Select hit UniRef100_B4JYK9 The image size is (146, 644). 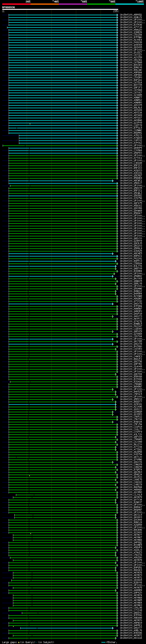131,278
